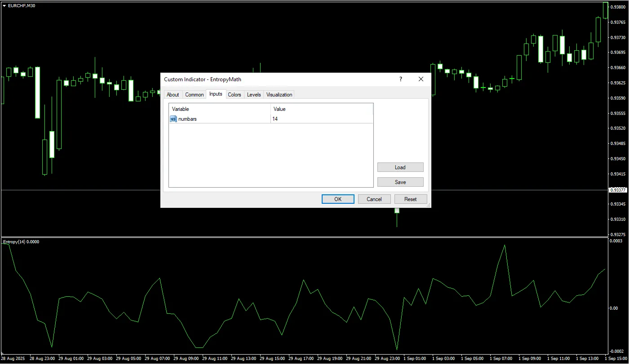The height and width of the screenshot is (364, 629).
Task: Open the EURCHF,M30 chart dropdown arrow
Action: coord(4,6)
